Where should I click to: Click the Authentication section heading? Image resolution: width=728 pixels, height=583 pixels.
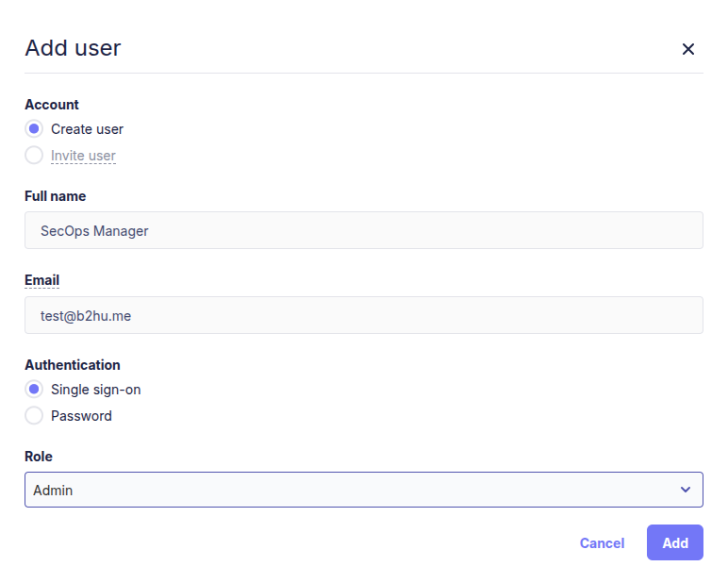[73, 365]
